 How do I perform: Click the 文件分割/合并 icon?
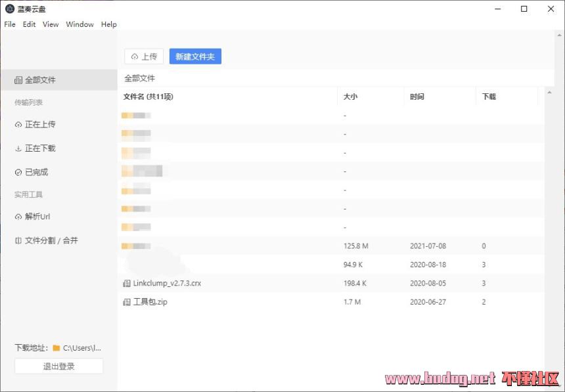[x=18, y=241]
